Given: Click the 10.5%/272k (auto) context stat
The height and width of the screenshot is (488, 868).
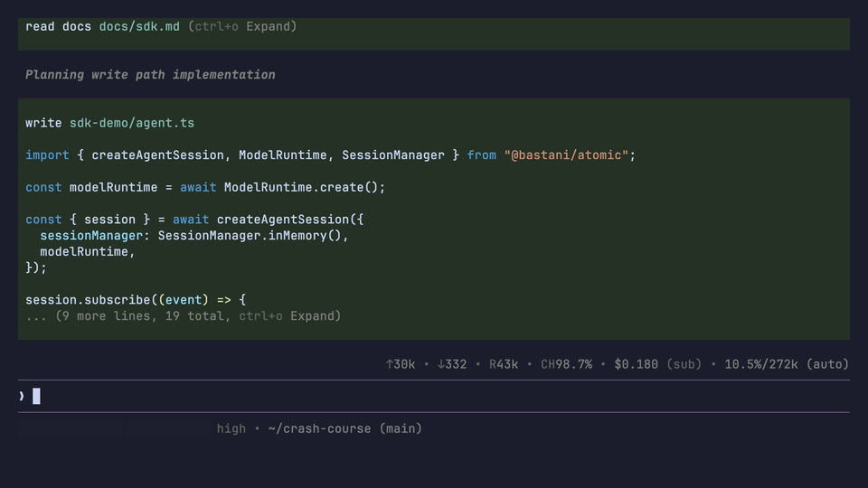Looking at the screenshot, I should pyautogui.click(x=787, y=364).
